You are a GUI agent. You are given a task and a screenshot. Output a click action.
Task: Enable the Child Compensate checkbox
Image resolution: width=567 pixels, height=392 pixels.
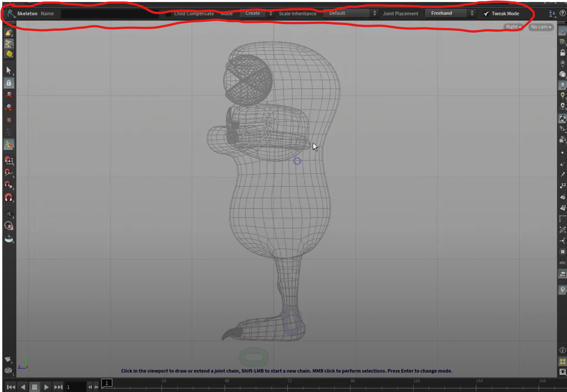coord(168,13)
